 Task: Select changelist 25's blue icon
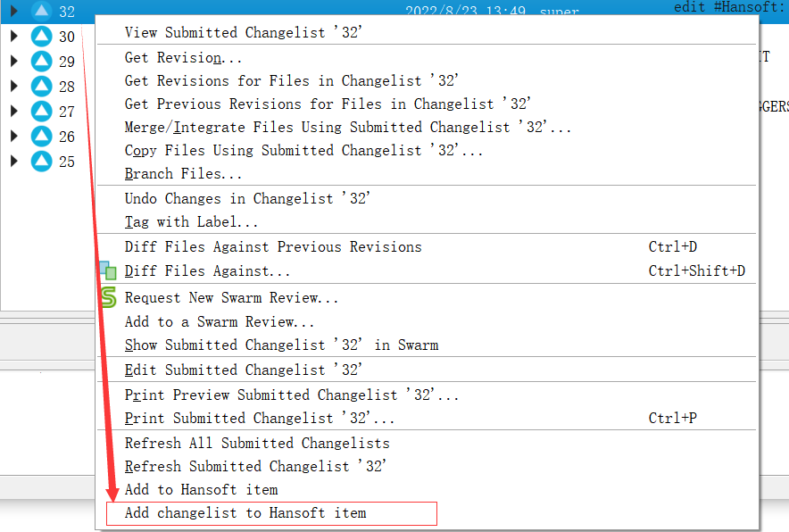[x=41, y=162]
